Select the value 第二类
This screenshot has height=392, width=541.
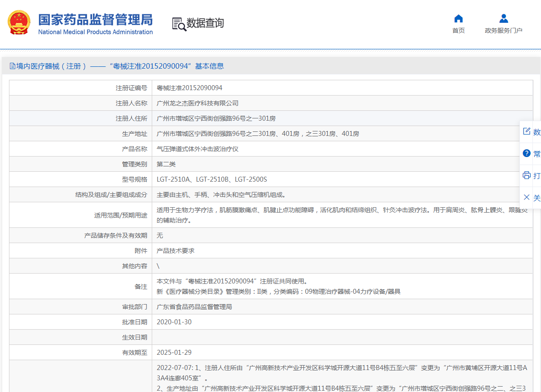166,164
